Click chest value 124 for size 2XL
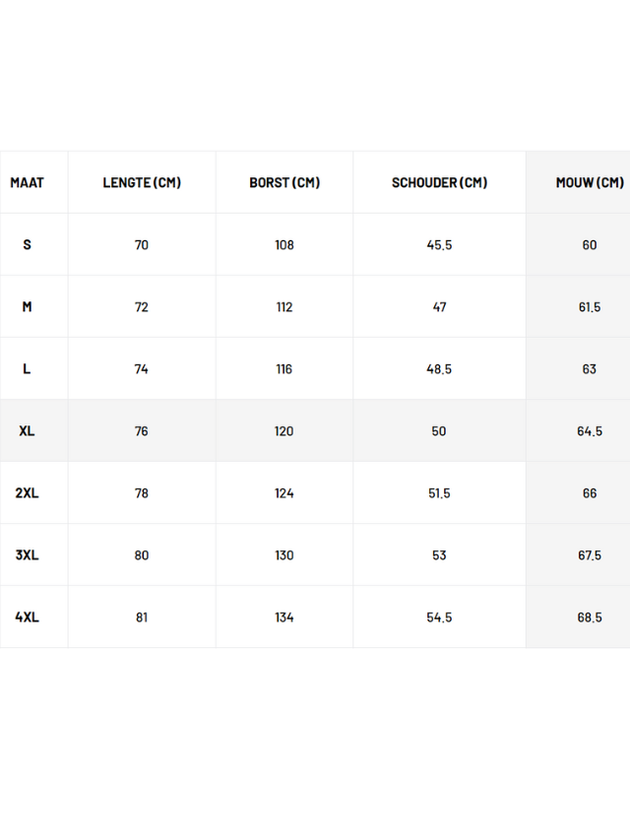630x840 pixels. pos(284,492)
